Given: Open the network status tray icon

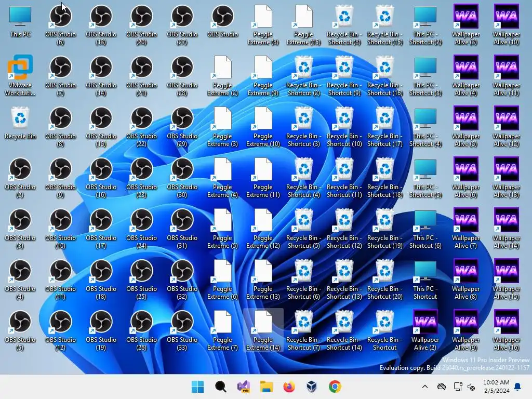Looking at the screenshot, I should click(x=458, y=387).
